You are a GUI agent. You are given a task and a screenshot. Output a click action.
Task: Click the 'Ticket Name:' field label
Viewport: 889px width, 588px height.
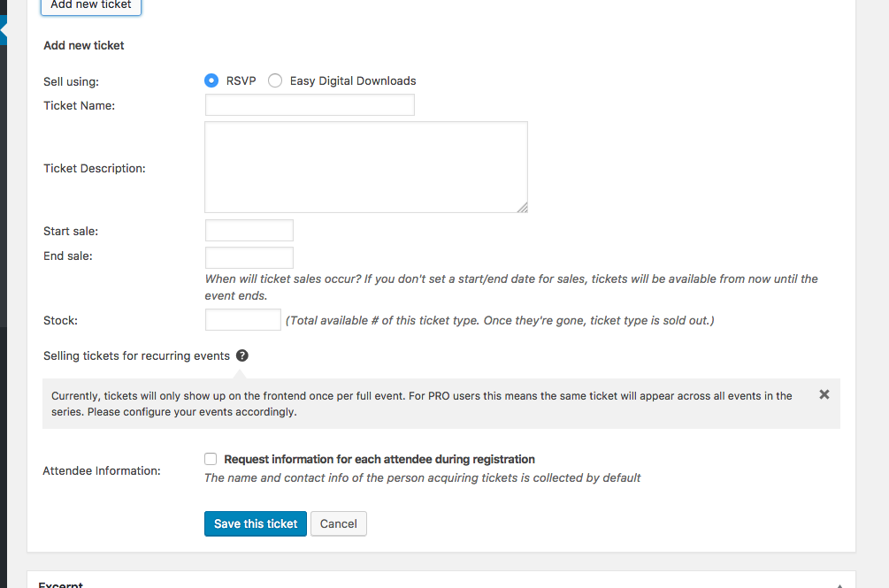tap(80, 105)
